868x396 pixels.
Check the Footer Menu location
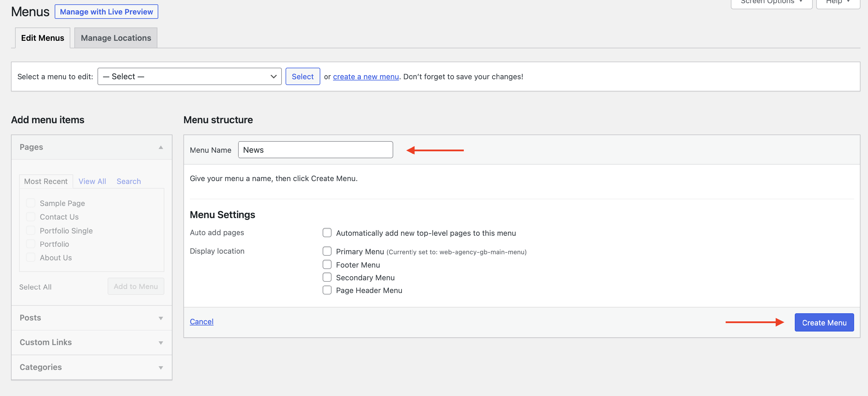[x=327, y=265]
